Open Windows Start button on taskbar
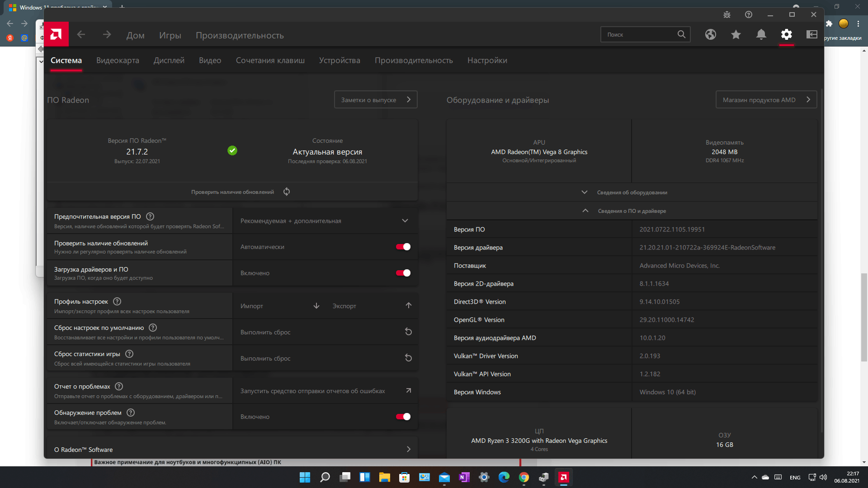 pos(305,477)
